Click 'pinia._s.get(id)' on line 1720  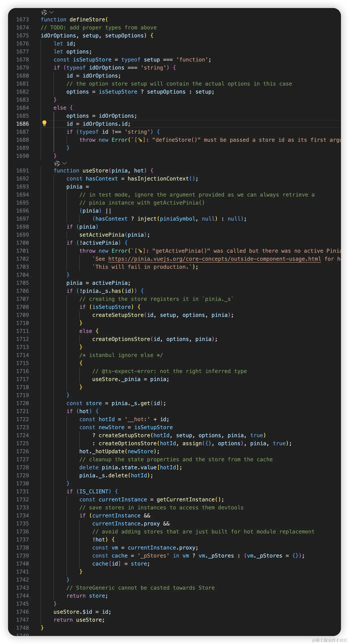(137, 403)
